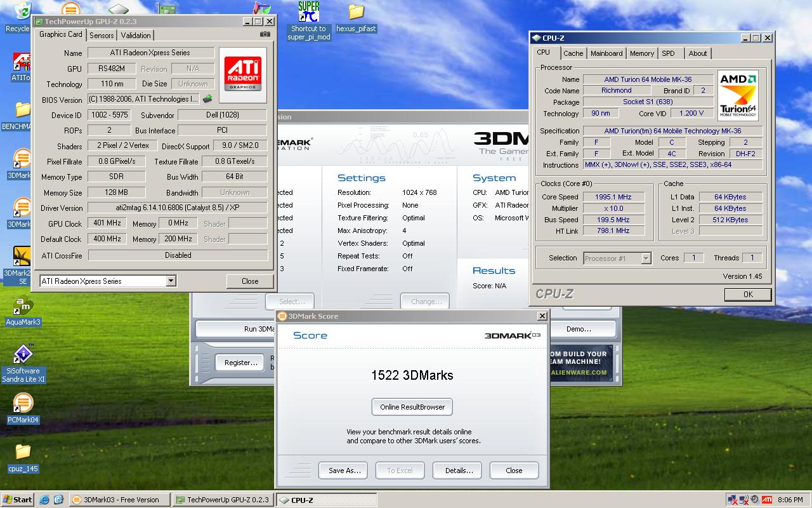Take a GPU-Z screenshot with the camera icon
Viewport: 812px width, 508px height.
coord(265,34)
